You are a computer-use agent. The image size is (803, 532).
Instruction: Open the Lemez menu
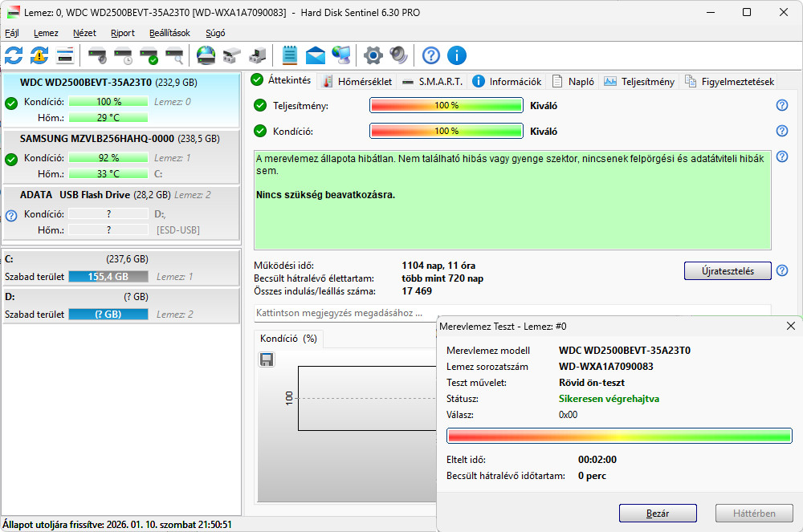pos(46,33)
